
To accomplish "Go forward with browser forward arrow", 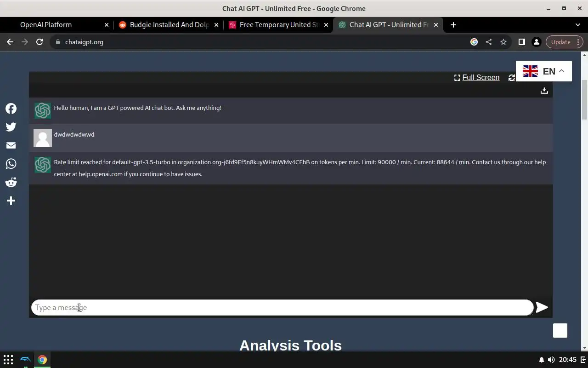I will [25, 42].
